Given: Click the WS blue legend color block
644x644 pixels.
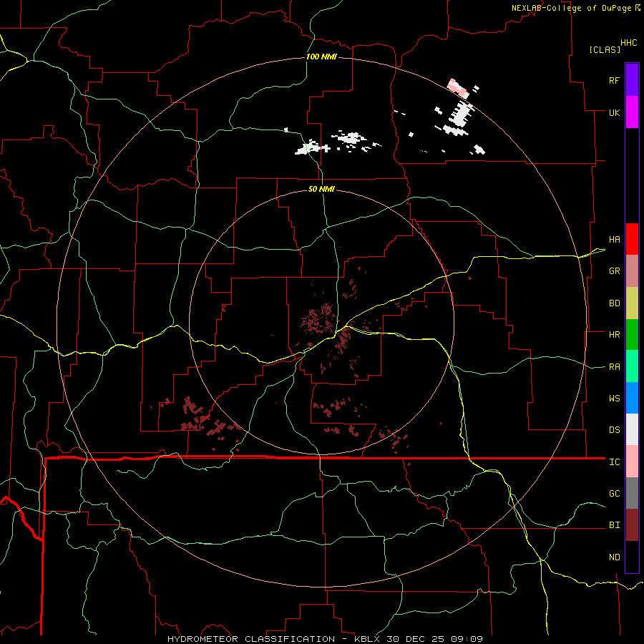Looking at the screenshot, I should click(632, 398).
